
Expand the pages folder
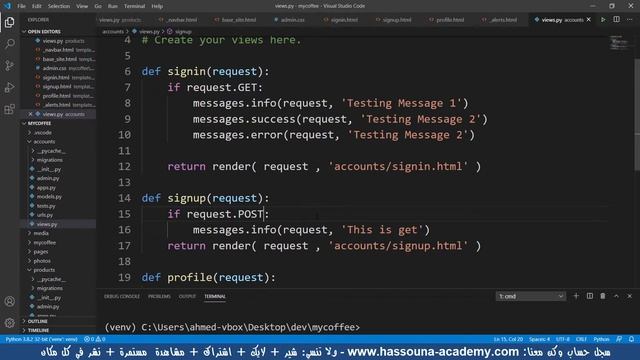click(x=40, y=252)
